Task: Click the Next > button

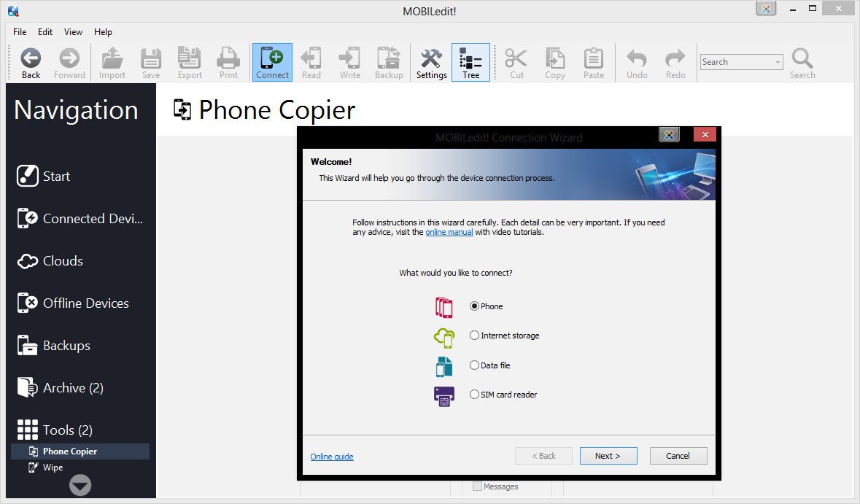Action: 608,456
